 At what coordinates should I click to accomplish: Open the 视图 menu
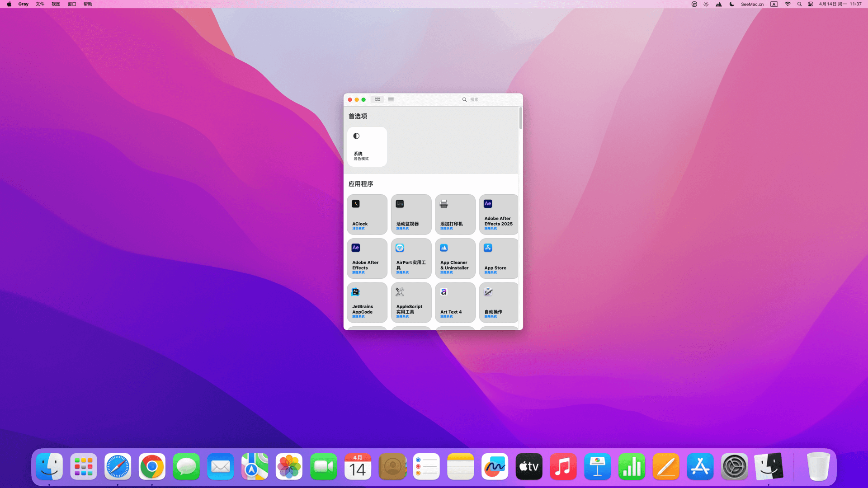click(56, 4)
